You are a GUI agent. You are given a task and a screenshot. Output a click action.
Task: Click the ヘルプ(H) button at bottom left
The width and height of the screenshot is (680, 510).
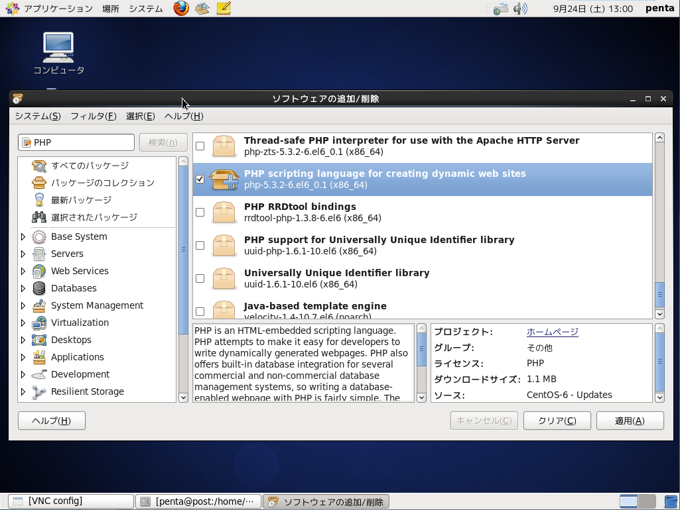tap(52, 421)
